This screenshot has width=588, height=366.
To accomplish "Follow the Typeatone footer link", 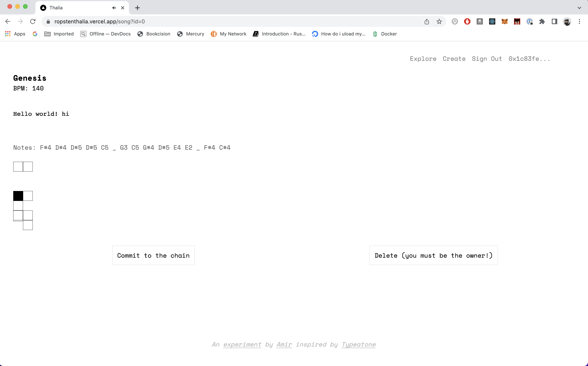I will pos(358,344).
